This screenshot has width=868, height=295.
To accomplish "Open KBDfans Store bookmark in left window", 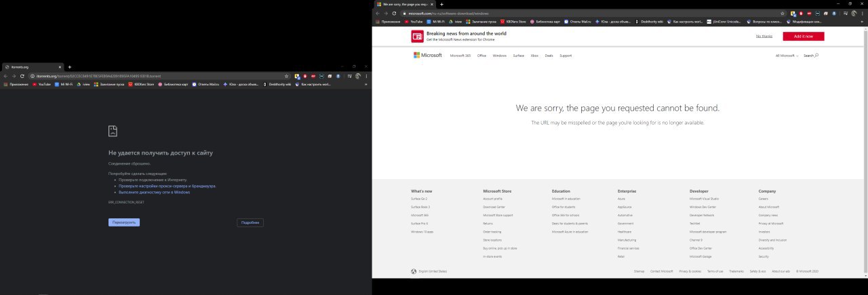I will 140,84.
